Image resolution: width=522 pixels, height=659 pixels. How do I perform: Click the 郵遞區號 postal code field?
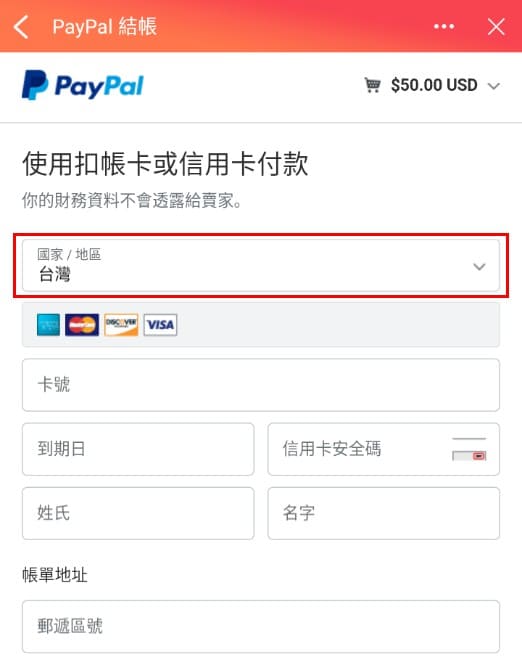click(261, 626)
